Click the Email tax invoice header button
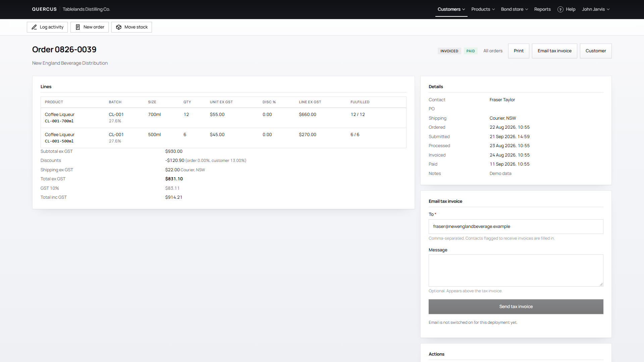 (x=554, y=51)
